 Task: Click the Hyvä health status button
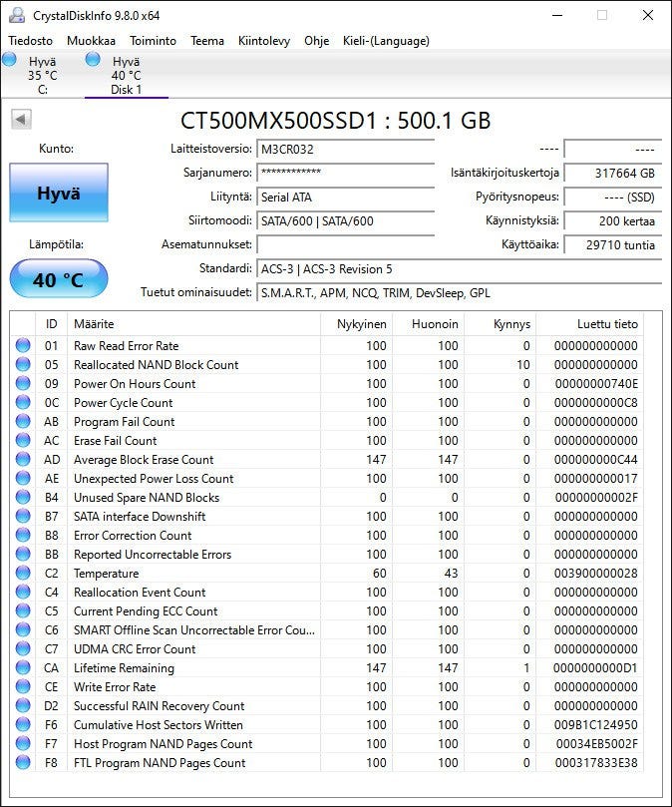[59, 194]
